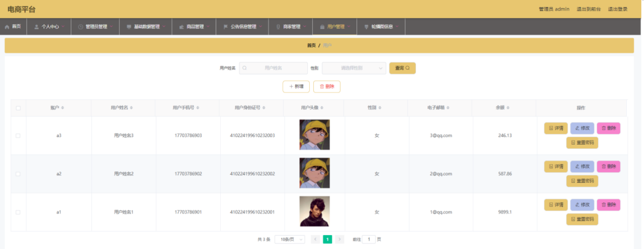Click the 删除 button above the table
Screen dimensions: 644x249
coord(327,87)
